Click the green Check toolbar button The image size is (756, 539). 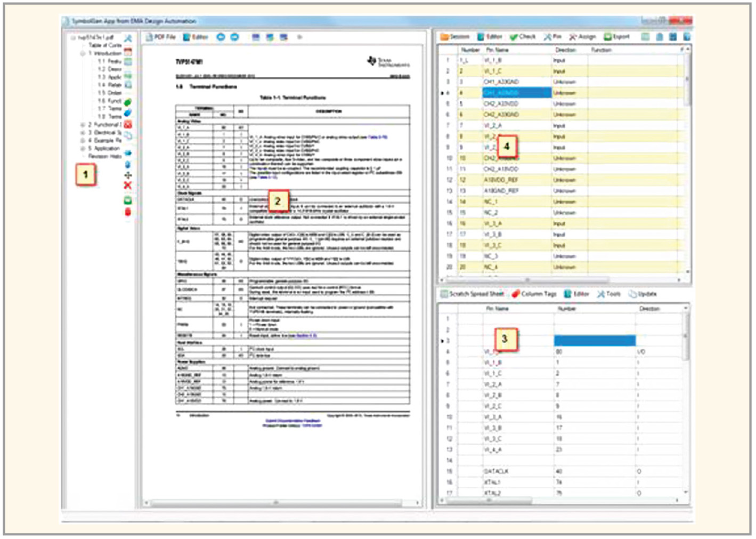522,37
